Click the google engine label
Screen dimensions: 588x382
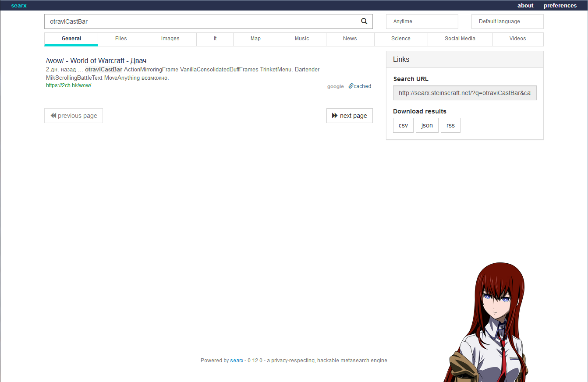335,86
